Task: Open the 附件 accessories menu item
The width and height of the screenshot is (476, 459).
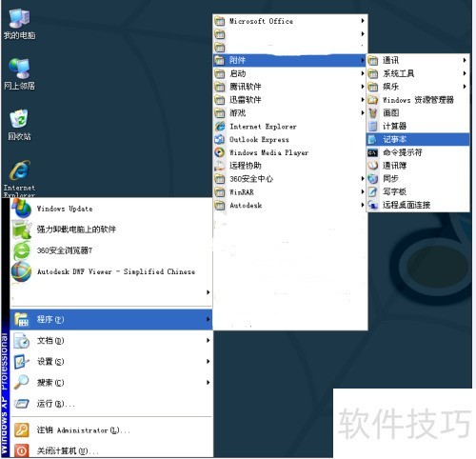Action: pos(289,60)
